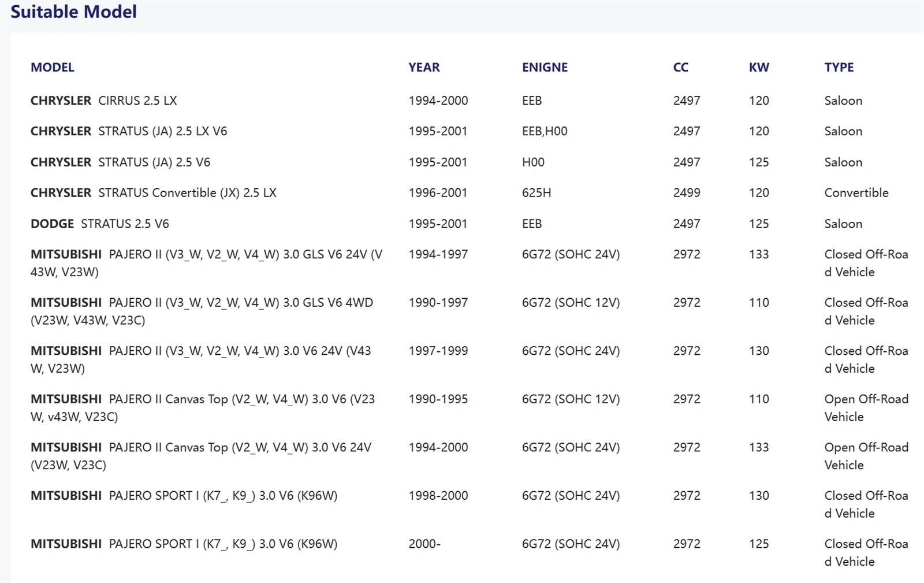This screenshot has height=583, width=924.
Task: Click 'Closed Off-Road Vehicle' in 1998-2000 row
Action: (x=866, y=504)
